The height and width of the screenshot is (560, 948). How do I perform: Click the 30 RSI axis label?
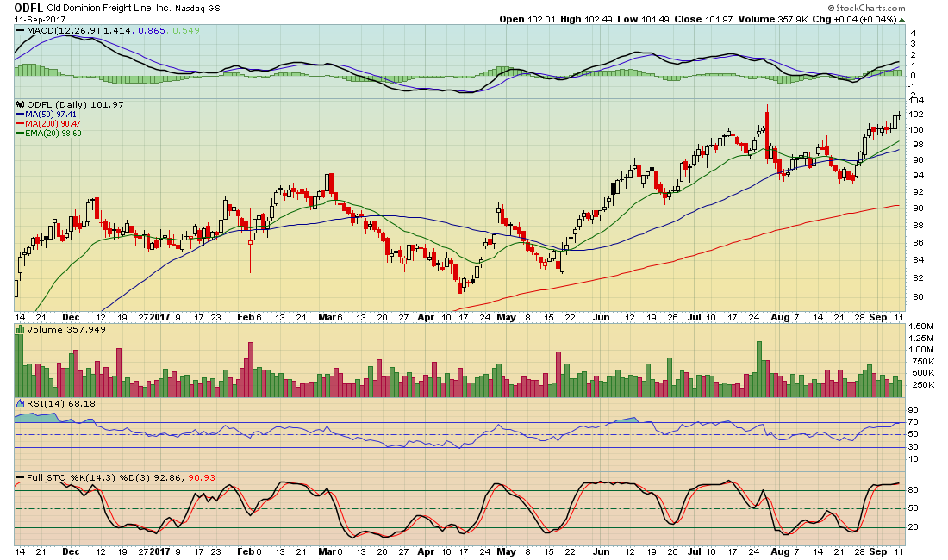point(913,447)
